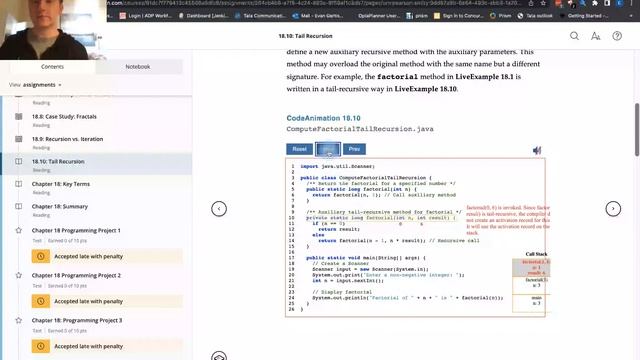
Task: Open Chapter 18 Programming Project 1
Action: point(76,230)
